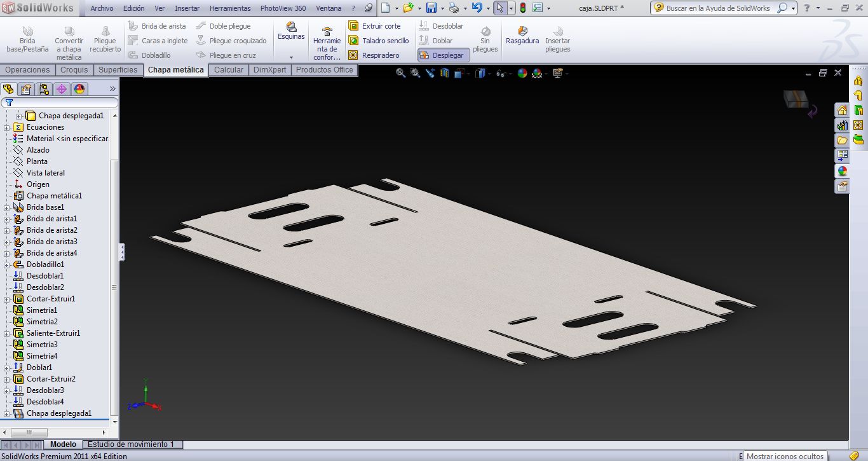Click the Print icon
Image resolution: width=868 pixels, height=461 pixels.
tap(454, 8)
